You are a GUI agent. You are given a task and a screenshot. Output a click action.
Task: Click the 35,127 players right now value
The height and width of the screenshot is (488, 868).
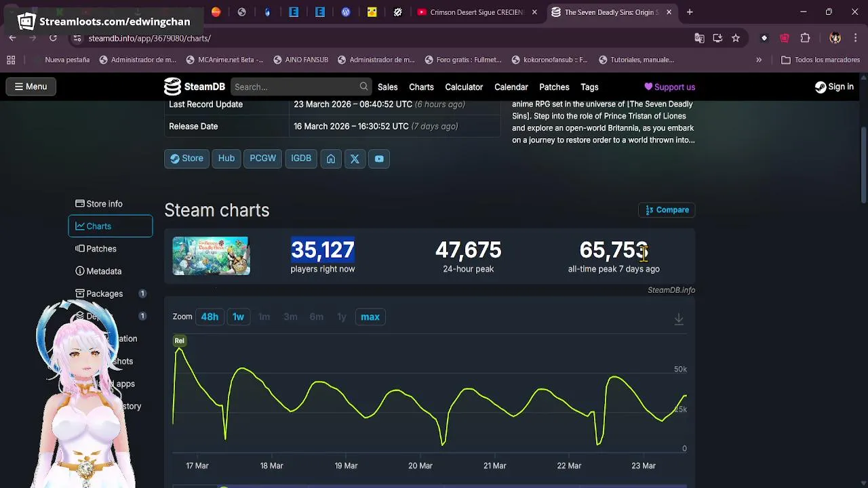[323, 250]
